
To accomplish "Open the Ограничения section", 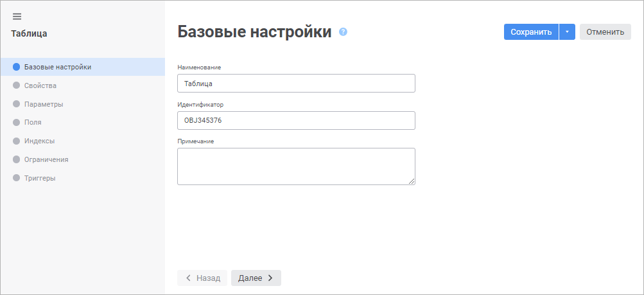I will tap(46, 159).
